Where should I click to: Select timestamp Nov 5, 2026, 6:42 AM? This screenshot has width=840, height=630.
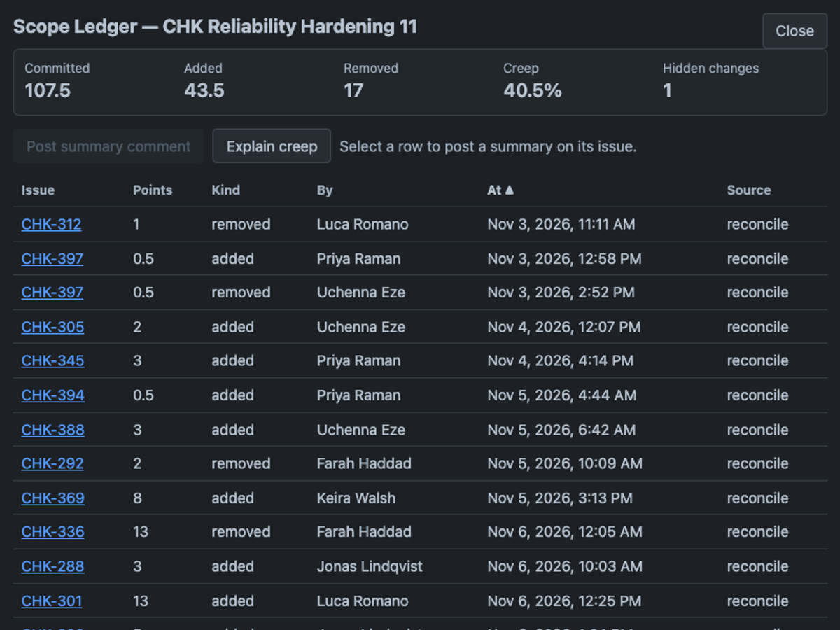click(x=562, y=430)
